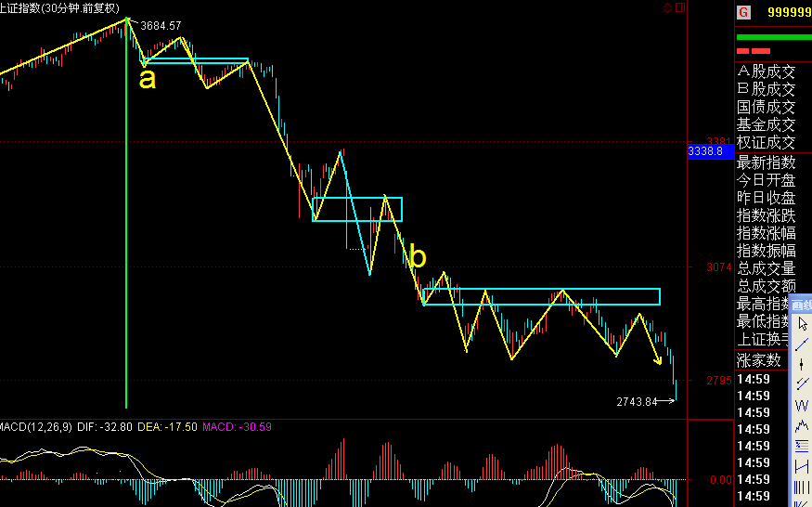The width and height of the screenshot is (812, 507).
Task: Click the blue 3338.8 price tag
Action: (x=710, y=151)
